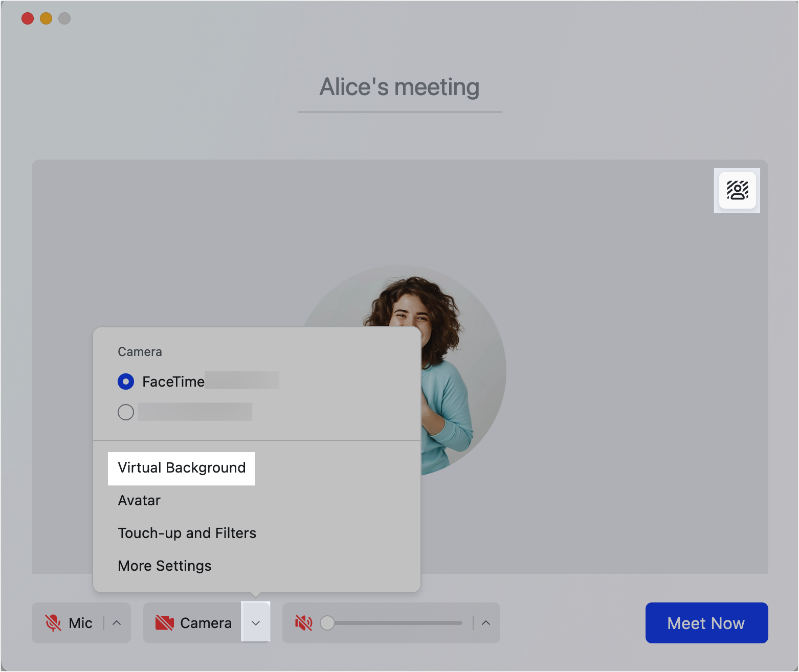Viewport: 799px width, 672px height.
Task: Choose Virtual Background from the menu
Action: (x=182, y=468)
